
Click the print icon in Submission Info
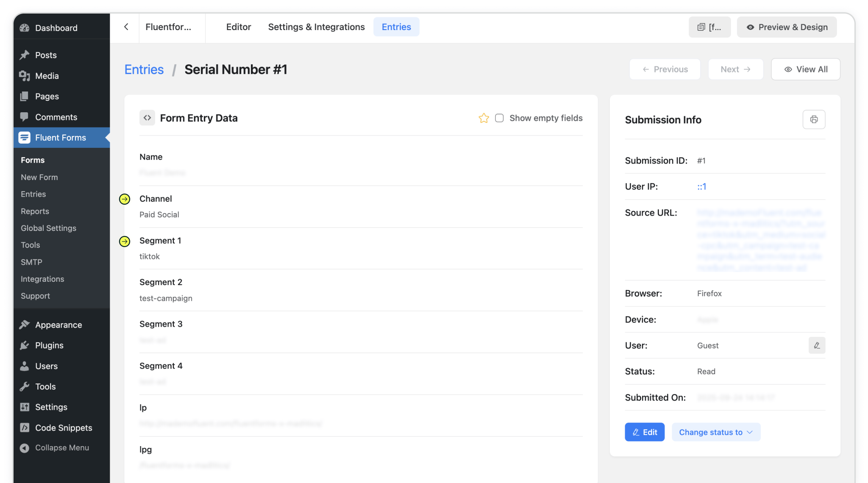click(x=814, y=119)
